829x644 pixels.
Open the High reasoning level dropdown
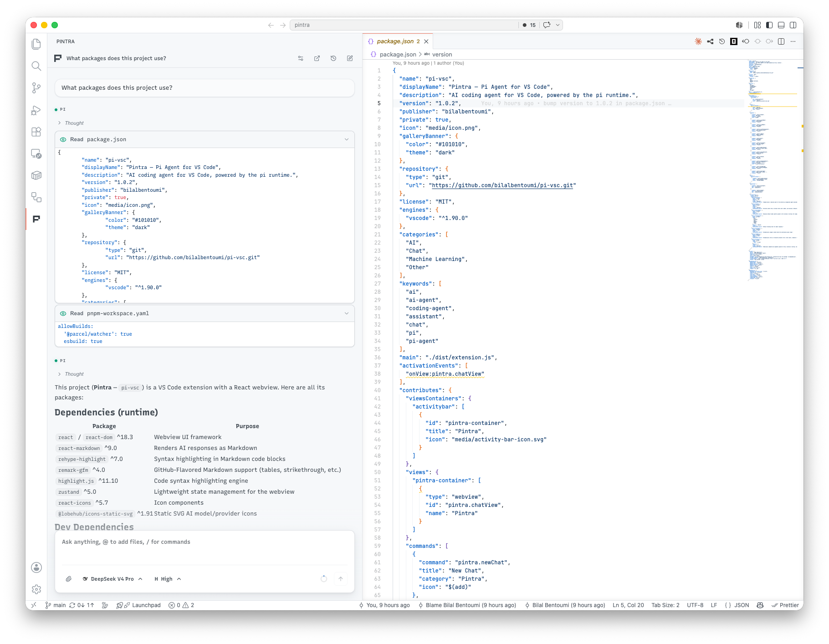[x=167, y=579]
